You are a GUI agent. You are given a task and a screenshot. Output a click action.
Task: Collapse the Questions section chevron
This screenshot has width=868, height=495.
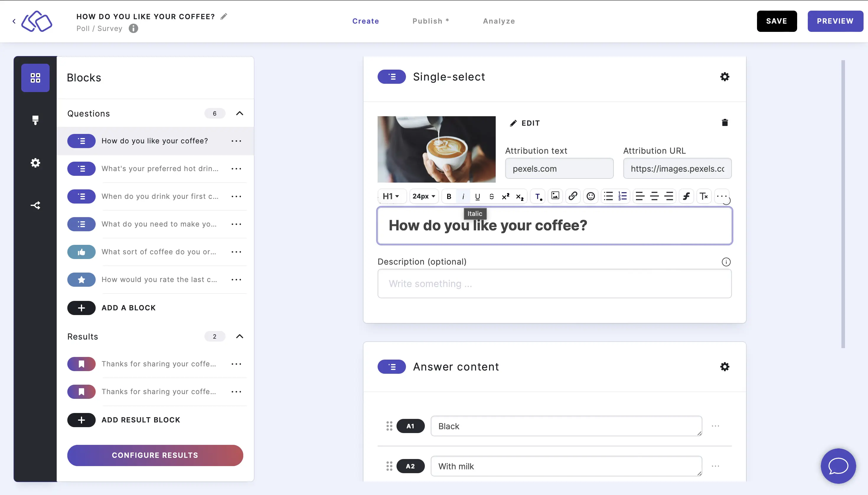click(239, 113)
